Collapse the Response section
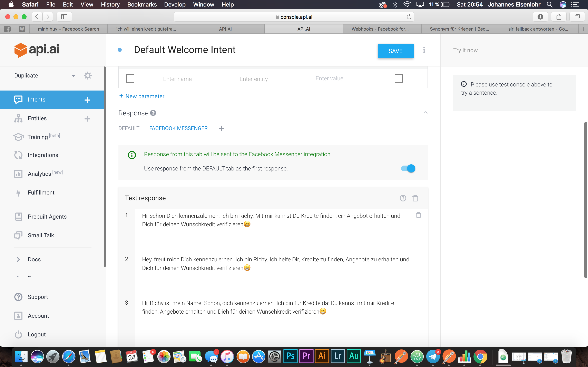Viewport: 588px width, 367px height. tap(425, 113)
